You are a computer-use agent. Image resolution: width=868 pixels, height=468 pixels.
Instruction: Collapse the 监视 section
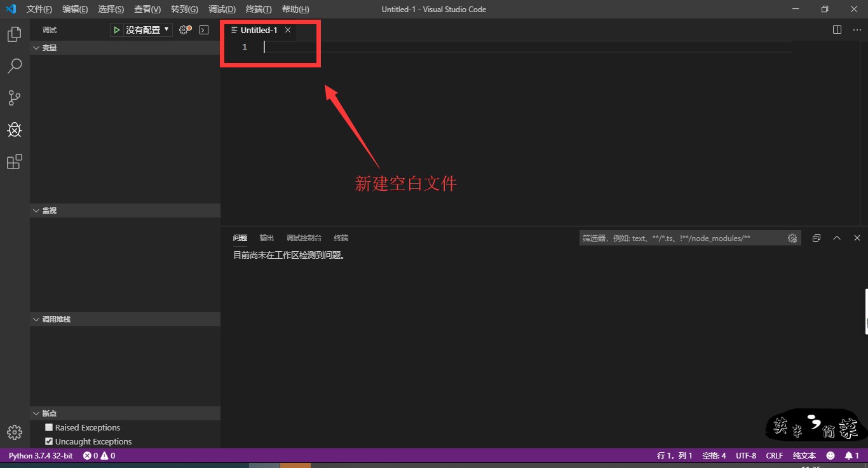pyautogui.click(x=125, y=210)
